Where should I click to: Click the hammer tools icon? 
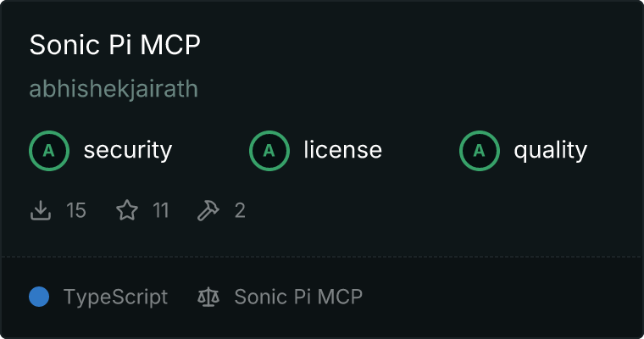point(208,210)
